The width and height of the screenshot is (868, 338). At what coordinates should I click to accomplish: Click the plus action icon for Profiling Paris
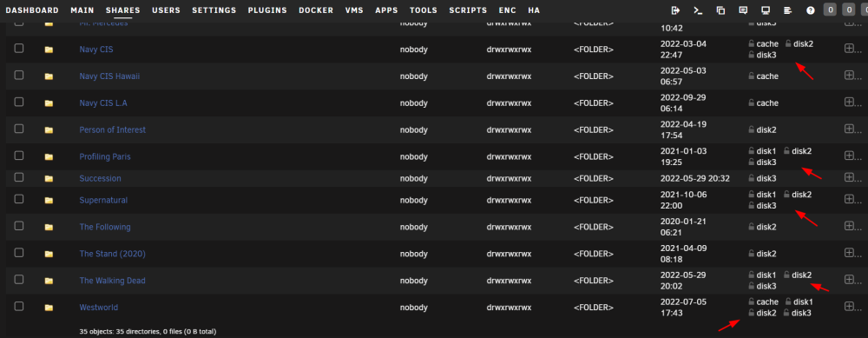[849, 156]
